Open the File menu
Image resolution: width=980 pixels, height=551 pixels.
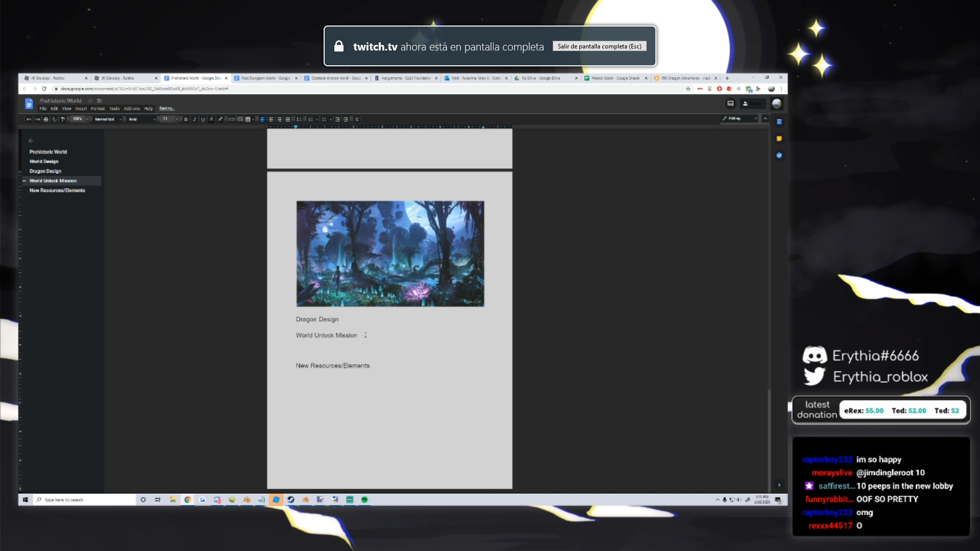click(43, 109)
